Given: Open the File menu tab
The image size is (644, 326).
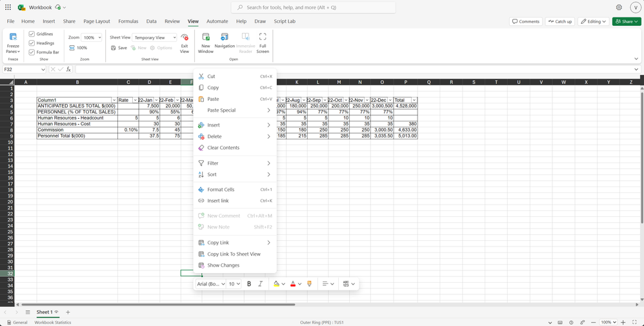Looking at the screenshot, I should pyautogui.click(x=11, y=21).
